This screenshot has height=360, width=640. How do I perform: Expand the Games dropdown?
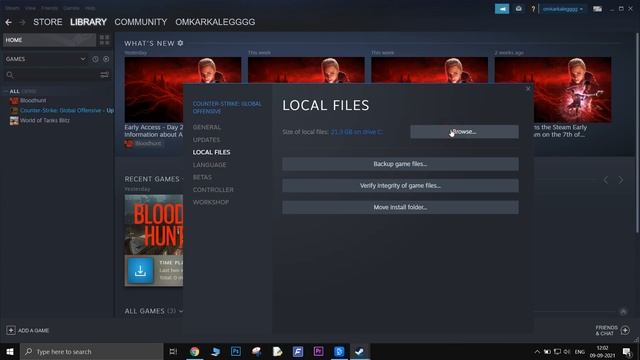click(83, 59)
